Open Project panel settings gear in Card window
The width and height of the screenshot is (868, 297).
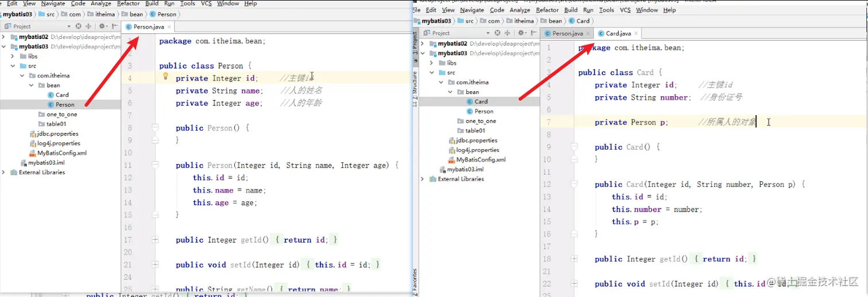point(521,33)
